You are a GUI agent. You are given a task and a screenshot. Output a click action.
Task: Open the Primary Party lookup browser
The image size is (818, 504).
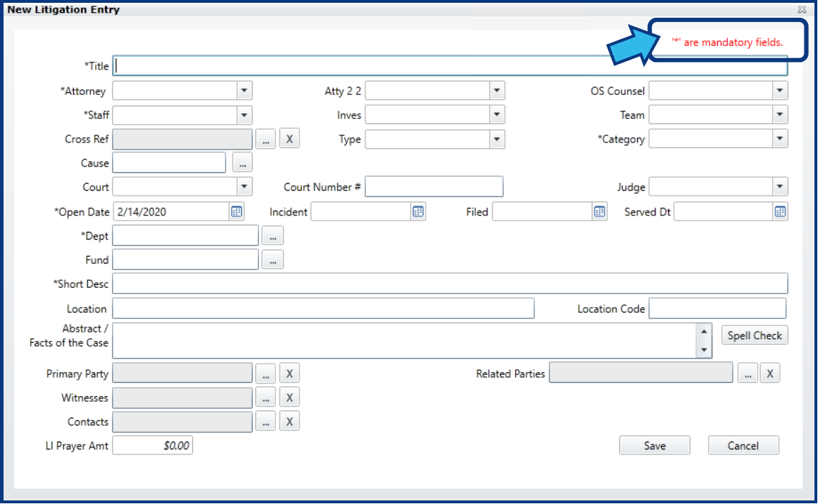click(x=265, y=372)
